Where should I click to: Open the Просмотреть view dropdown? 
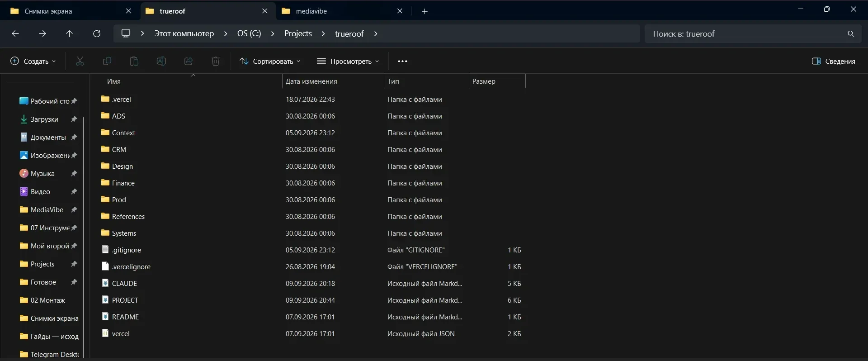(348, 61)
